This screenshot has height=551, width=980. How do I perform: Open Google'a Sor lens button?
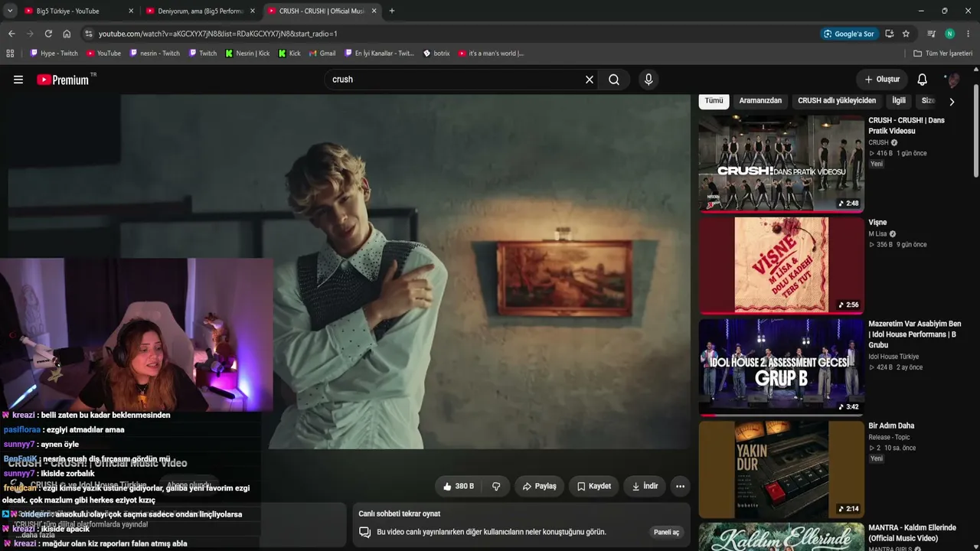pos(848,34)
